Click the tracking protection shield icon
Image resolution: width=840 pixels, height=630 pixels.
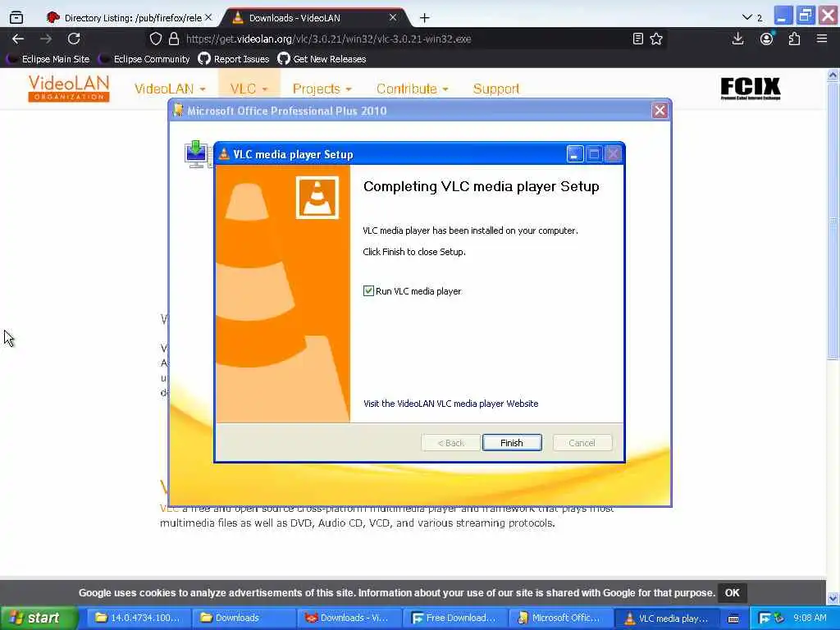(x=155, y=39)
